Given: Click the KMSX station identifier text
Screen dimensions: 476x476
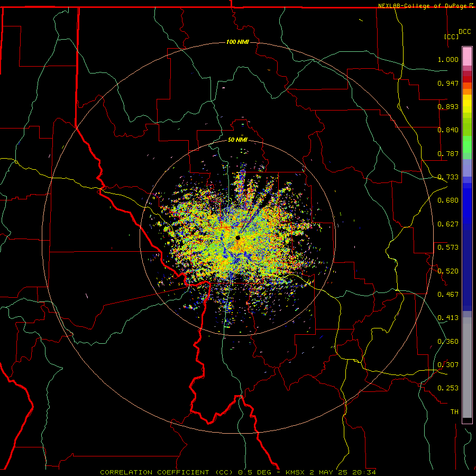Looking at the screenshot, I should tap(295, 472).
